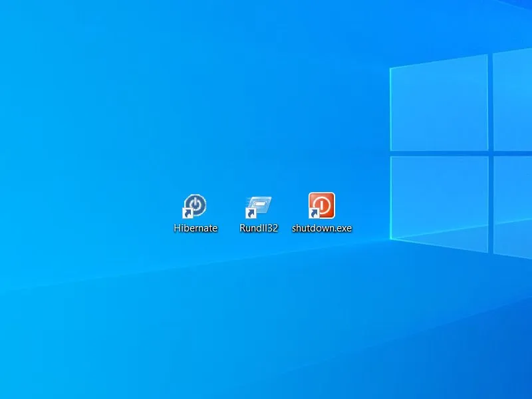Click empty desktop between Rundll32 and shutdown.exe icons

coord(290,207)
